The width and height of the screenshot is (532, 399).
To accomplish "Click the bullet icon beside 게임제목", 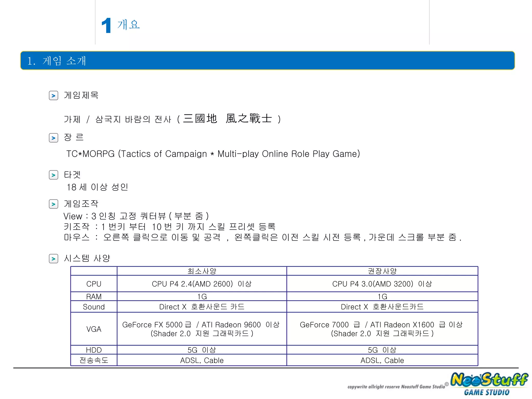I will click(54, 96).
